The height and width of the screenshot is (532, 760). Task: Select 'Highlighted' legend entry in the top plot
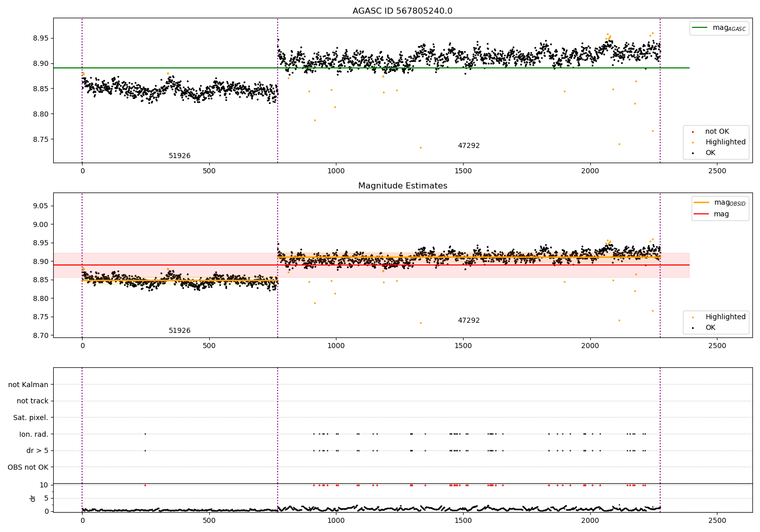pos(726,142)
